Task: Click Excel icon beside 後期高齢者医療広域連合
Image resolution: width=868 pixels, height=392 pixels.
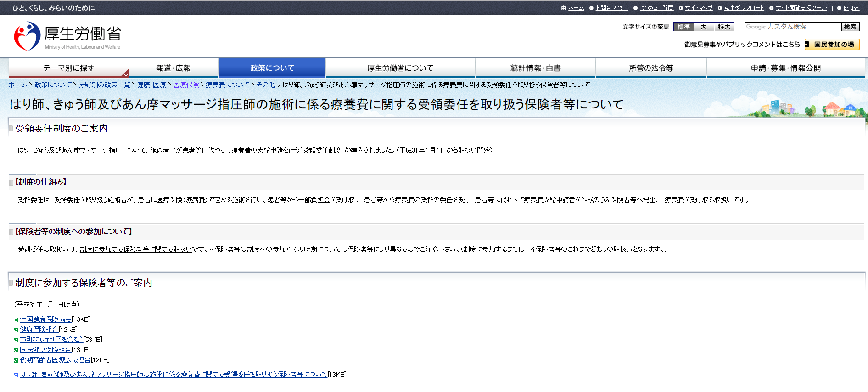Action: [x=16, y=360]
